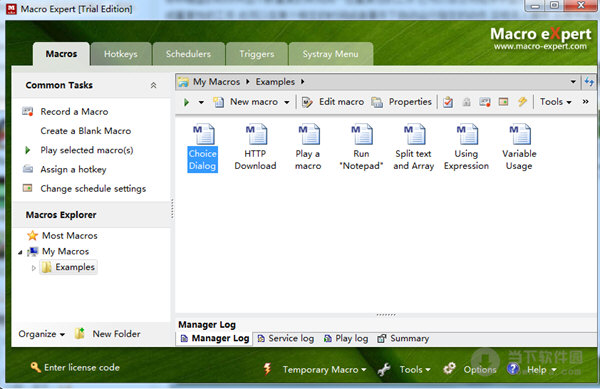600x389 pixels.
Task: Click the keyboard icon for Assign a hotkey
Action: [28, 169]
